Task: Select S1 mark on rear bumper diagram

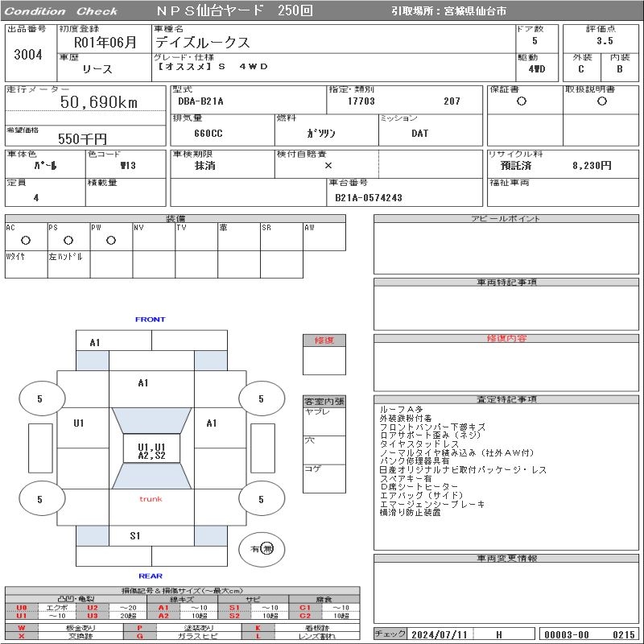Action: click(x=135, y=536)
